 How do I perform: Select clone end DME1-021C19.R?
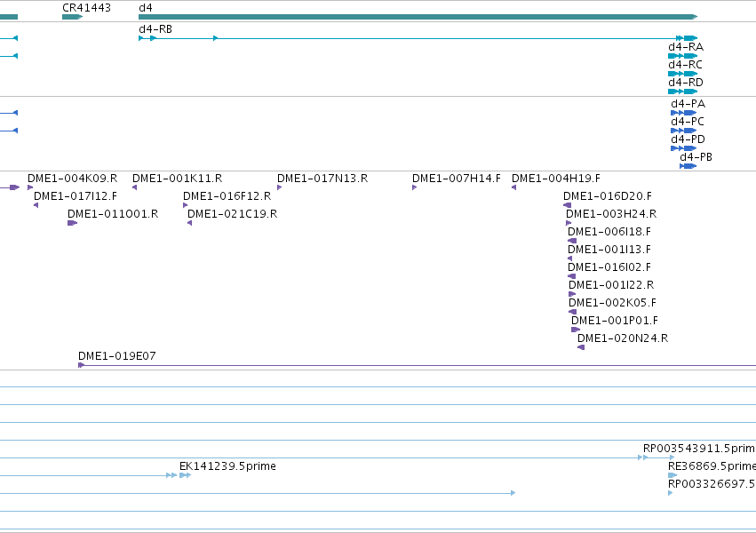coord(190,223)
